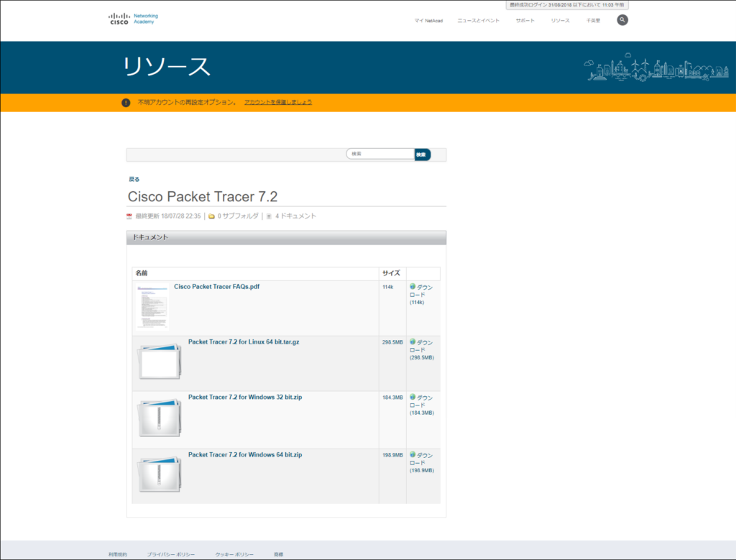The height and width of the screenshot is (560, 736).
Task: Click the 4 ドキュメント count text
Action: pos(295,216)
